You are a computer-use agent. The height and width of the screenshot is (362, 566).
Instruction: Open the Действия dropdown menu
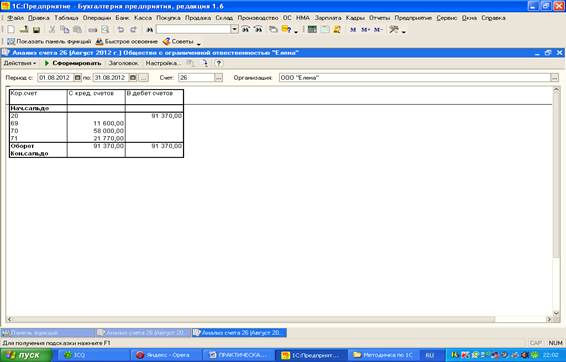click(x=19, y=63)
